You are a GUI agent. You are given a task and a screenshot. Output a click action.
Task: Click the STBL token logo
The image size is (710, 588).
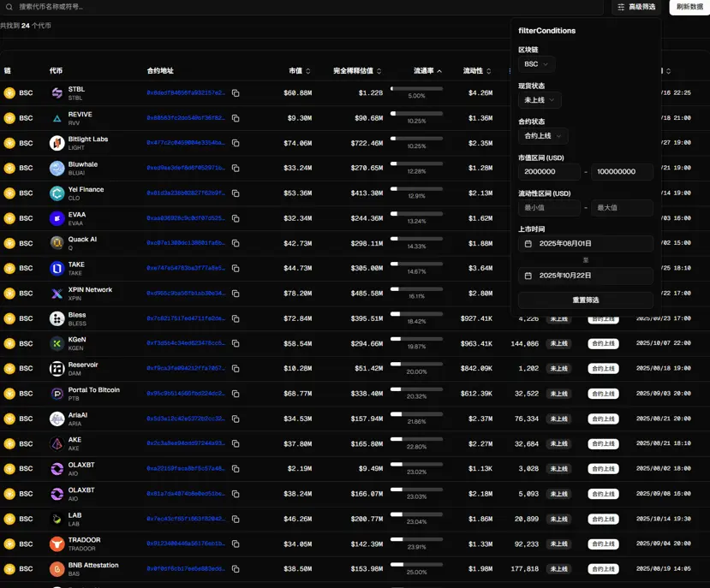pyautogui.click(x=57, y=92)
